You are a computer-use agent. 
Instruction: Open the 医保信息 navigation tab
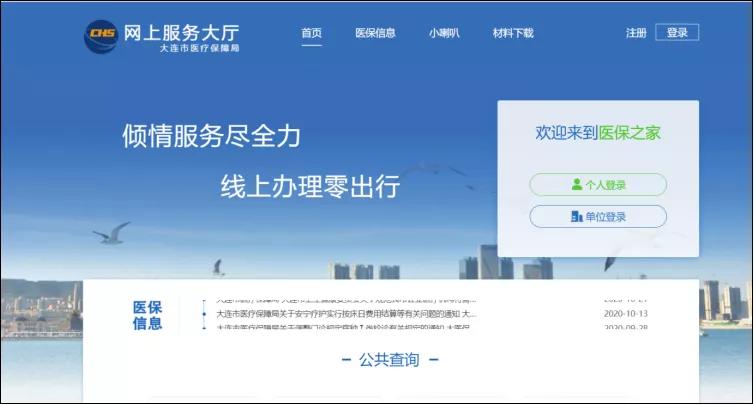375,33
